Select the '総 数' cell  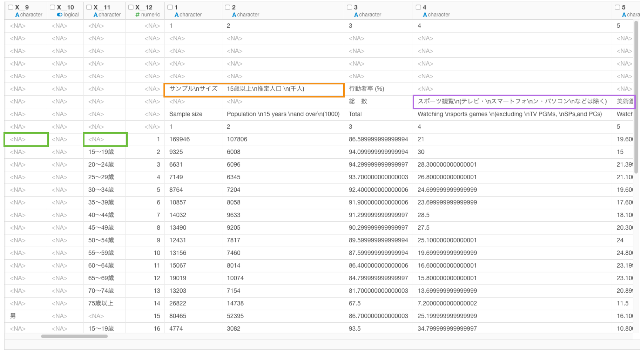379,101
